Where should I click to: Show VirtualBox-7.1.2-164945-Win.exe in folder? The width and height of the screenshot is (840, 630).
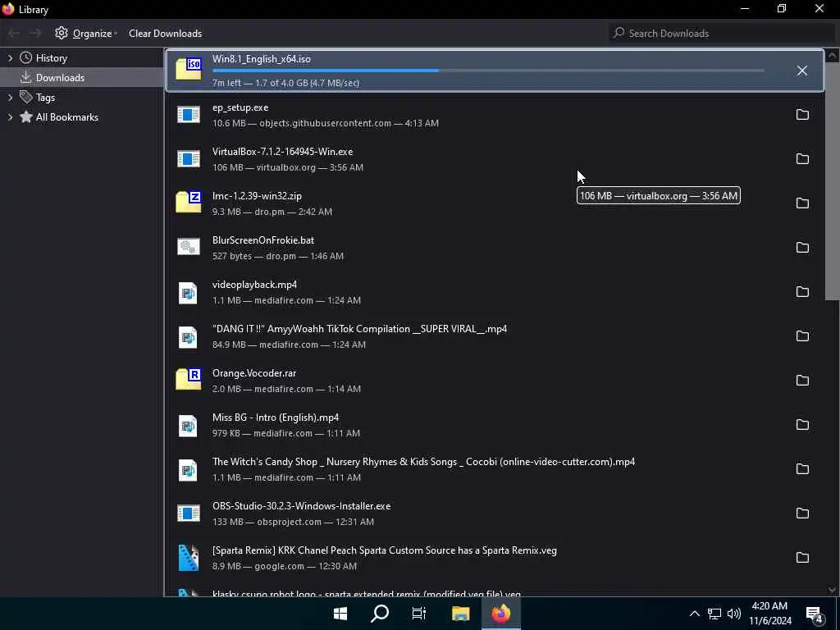(802, 159)
